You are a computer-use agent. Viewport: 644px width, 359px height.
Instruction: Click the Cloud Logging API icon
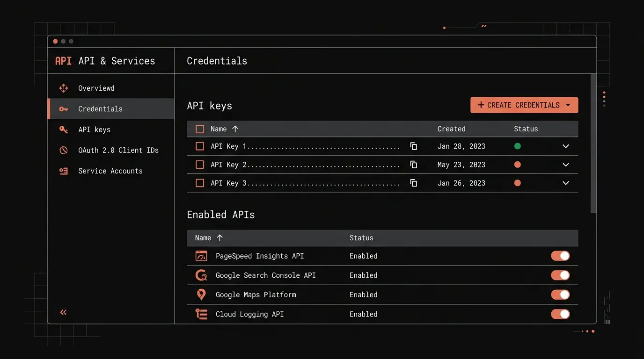tap(201, 314)
